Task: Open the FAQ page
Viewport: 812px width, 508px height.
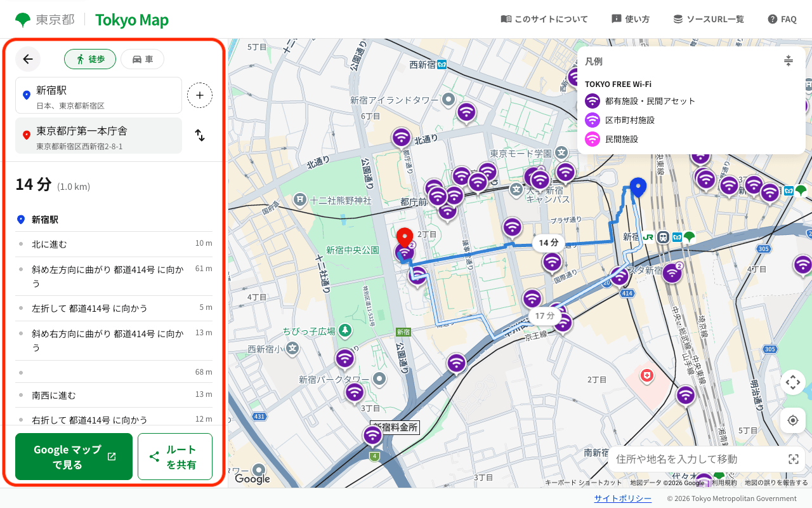Action: click(782, 19)
